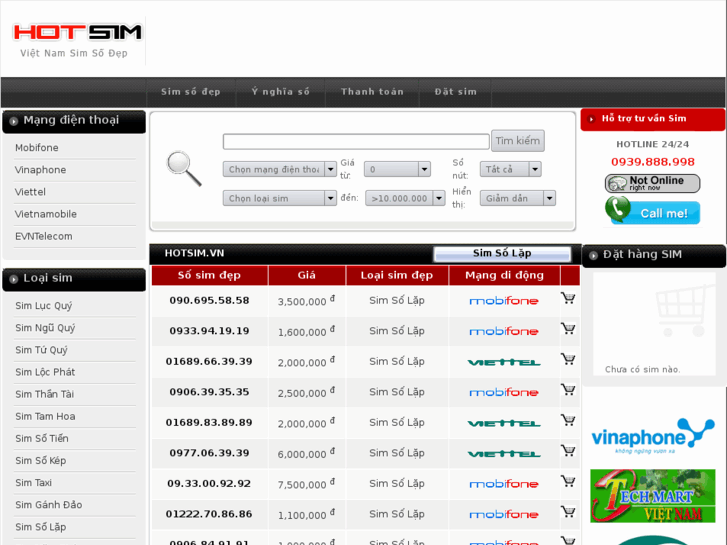Select Vietnamobile network link
Screen dimensions: 727x545
[46, 214]
